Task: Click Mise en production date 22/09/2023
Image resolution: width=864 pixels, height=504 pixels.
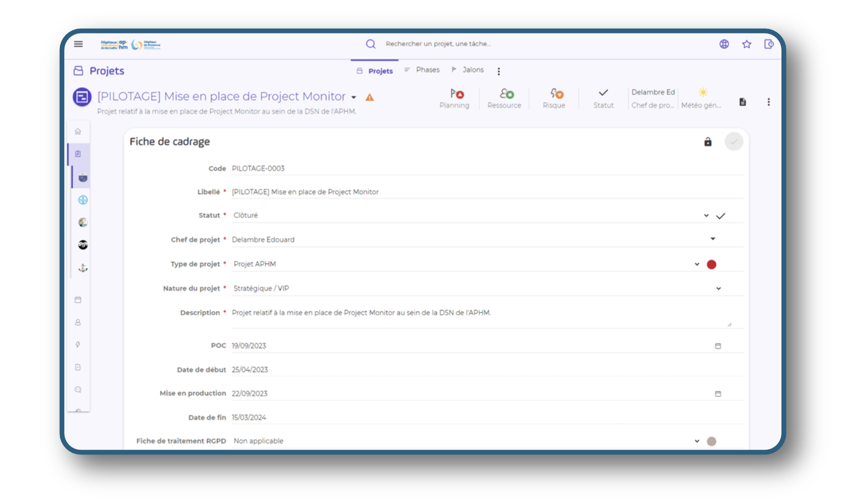Action: 249,393
